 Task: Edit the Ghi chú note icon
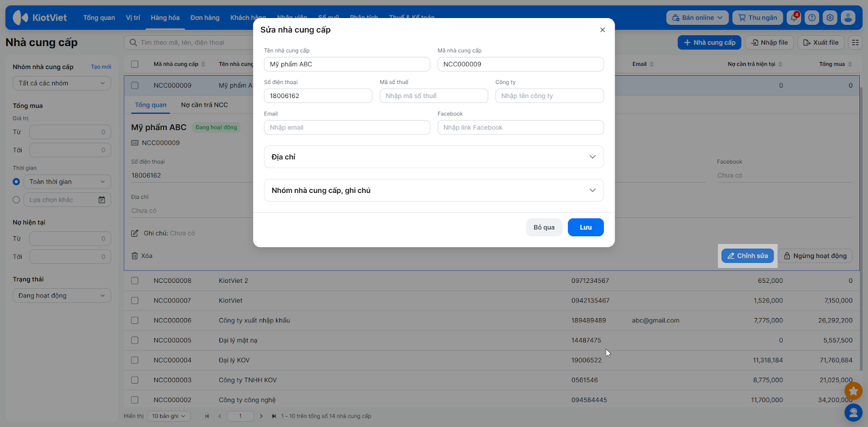pyautogui.click(x=135, y=234)
